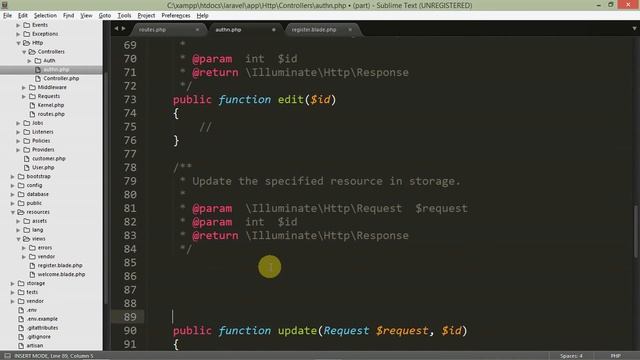Expand the storage folder arrow
This screenshot has height=360, width=640.
13,283
